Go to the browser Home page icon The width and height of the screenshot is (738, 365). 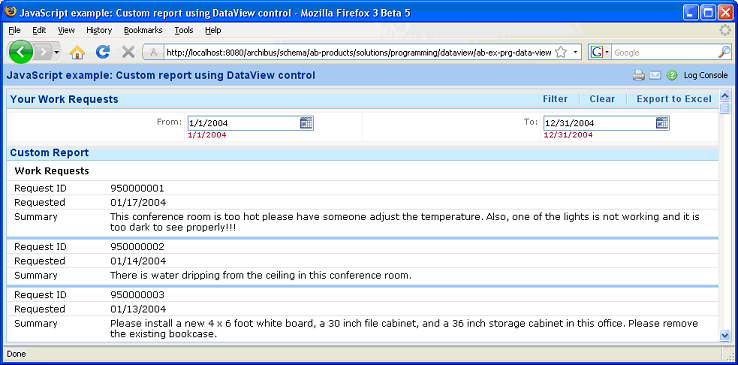[x=77, y=52]
